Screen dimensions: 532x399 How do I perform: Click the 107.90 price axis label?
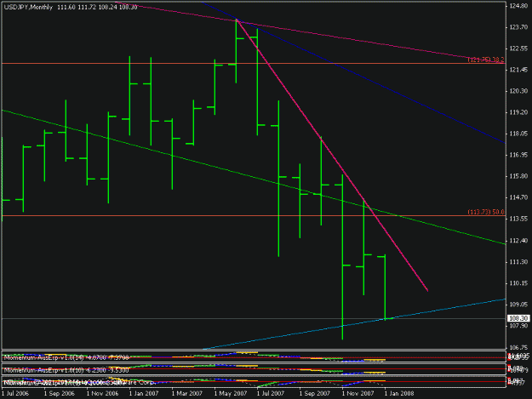tap(518, 326)
